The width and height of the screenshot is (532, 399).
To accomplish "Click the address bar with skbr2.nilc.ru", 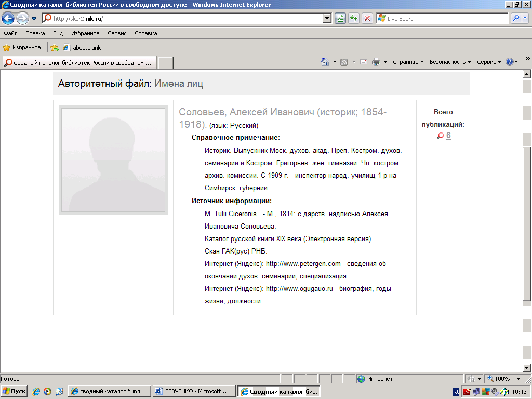I will (183, 18).
